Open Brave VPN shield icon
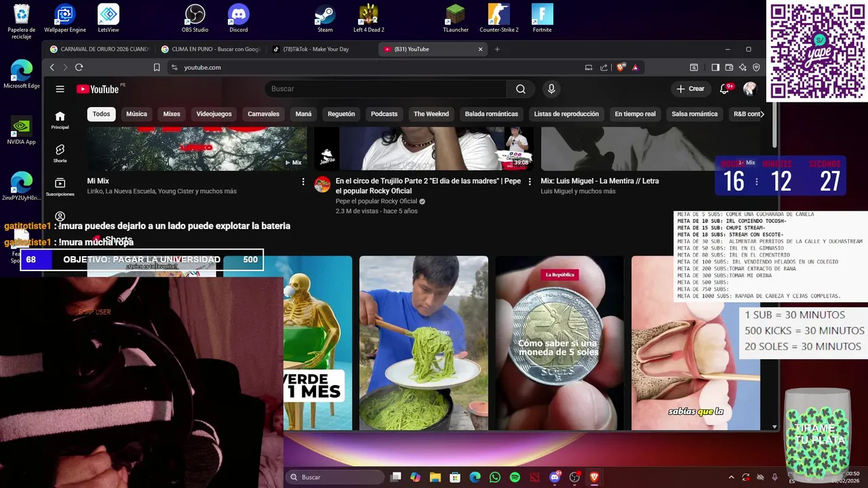 [x=756, y=67]
